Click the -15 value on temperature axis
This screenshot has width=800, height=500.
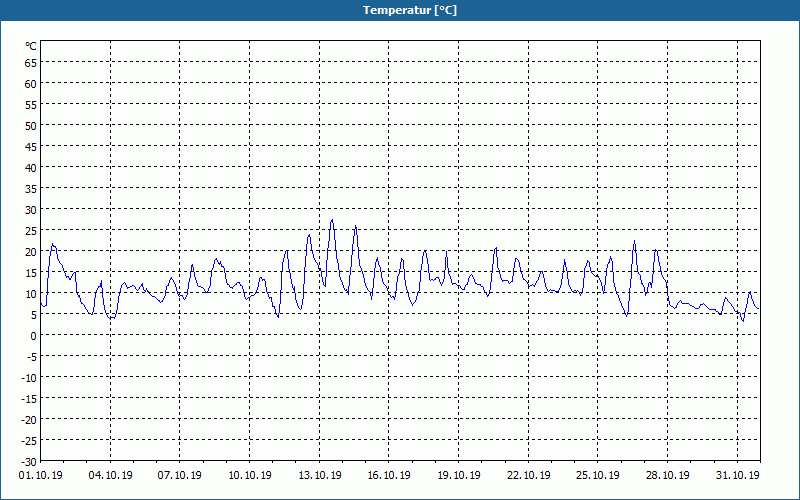coord(29,398)
